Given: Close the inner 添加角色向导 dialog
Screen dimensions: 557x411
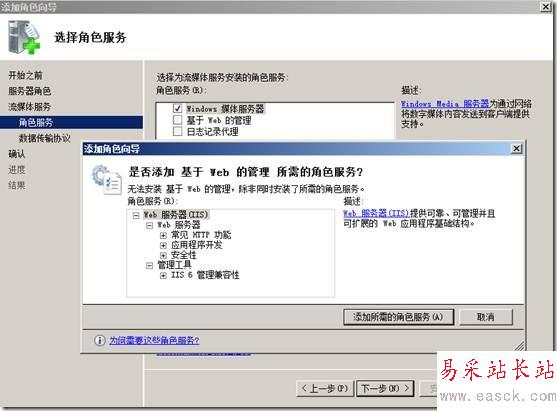Looking at the screenshot, I should point(517,148).
